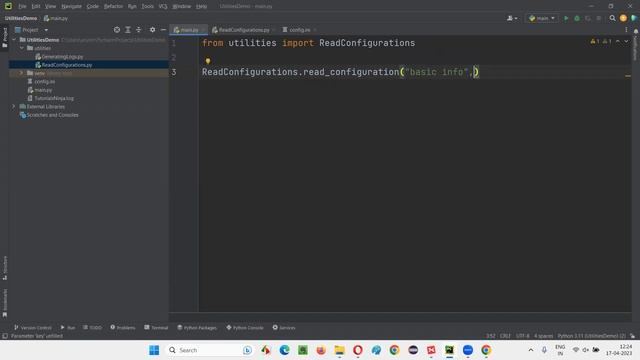This screenshot has height=360, width=640.
Task: Open the Project view dropdown
Action: (31, 30)
